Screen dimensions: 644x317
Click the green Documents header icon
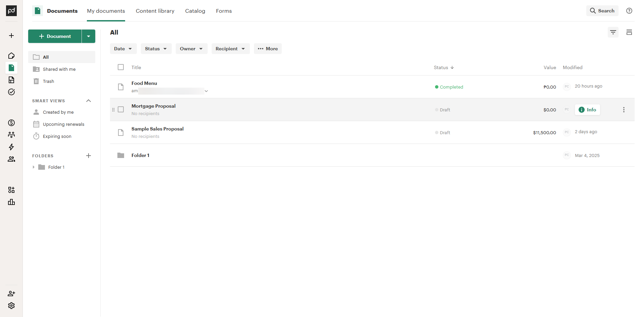[x=38, y=11]
